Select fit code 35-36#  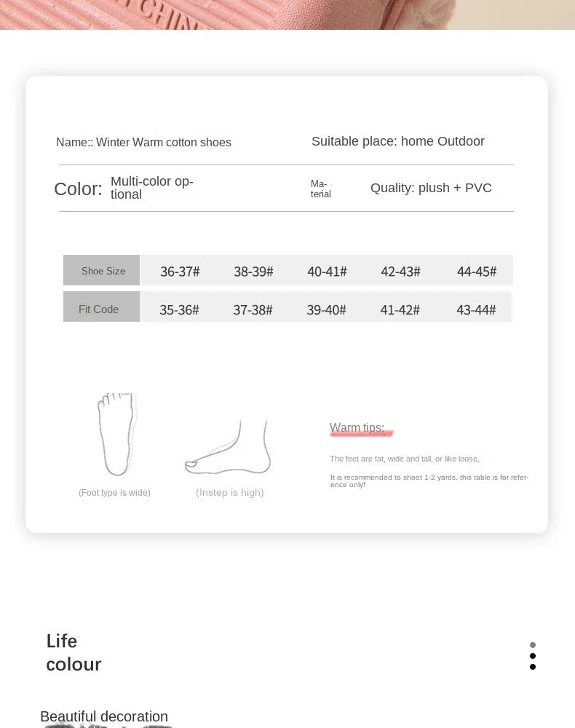[179, 309]
